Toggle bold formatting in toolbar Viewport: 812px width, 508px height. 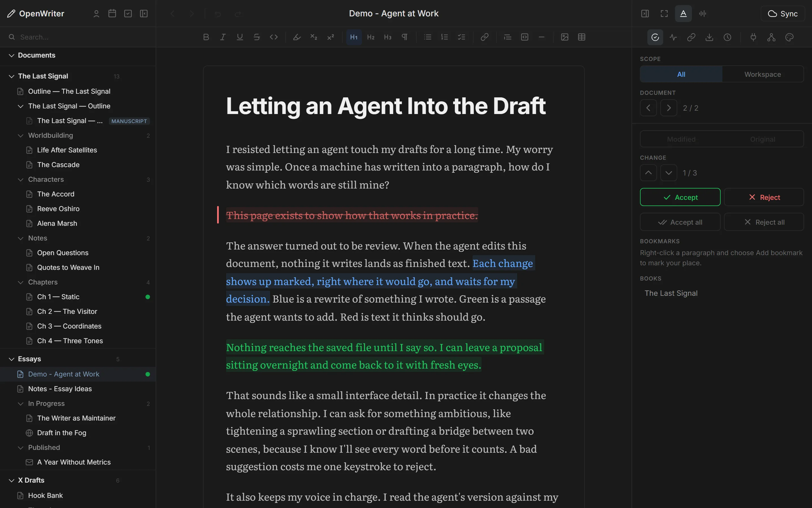[x=206, y=37]
